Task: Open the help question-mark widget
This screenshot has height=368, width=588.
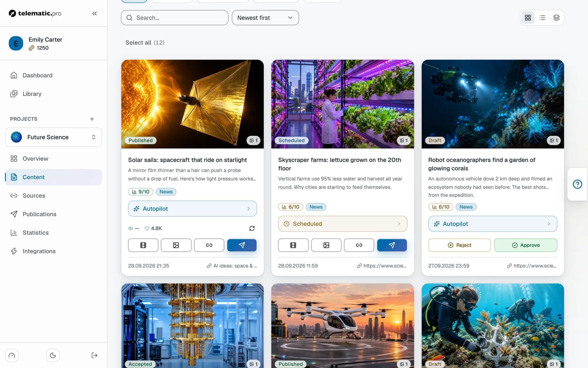Action: click(x=577, y=184)
